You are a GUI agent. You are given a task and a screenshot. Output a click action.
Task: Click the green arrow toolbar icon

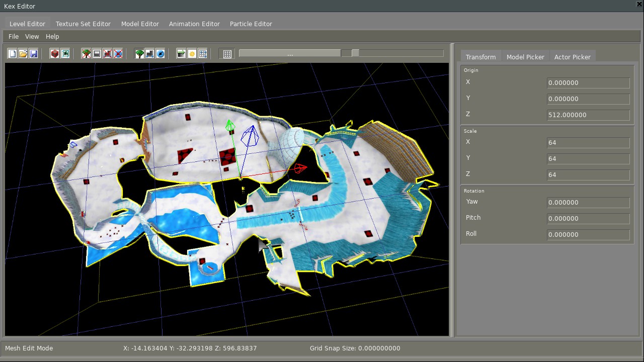point(181,54)
